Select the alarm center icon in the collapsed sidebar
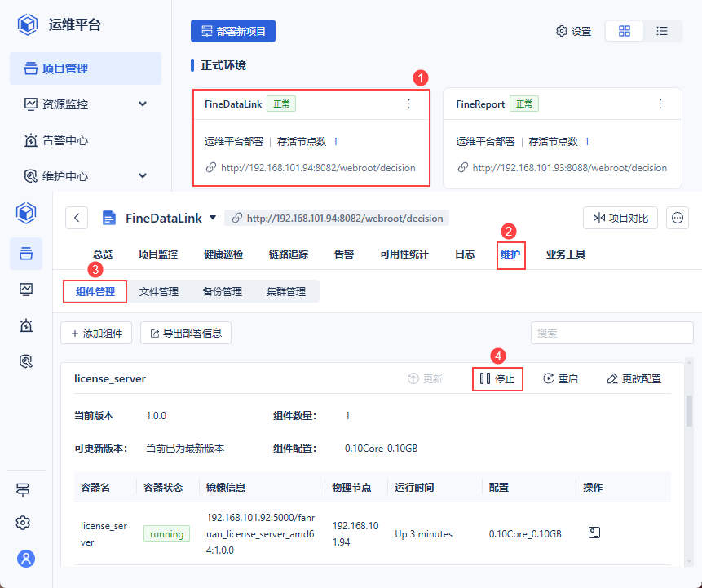 click(x=26, y=325)
